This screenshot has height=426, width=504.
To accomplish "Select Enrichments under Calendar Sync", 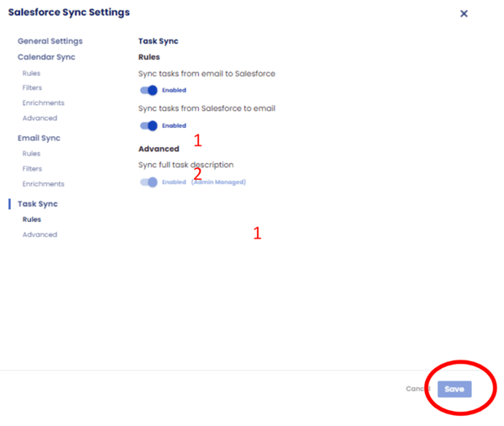I will (44, 103).
